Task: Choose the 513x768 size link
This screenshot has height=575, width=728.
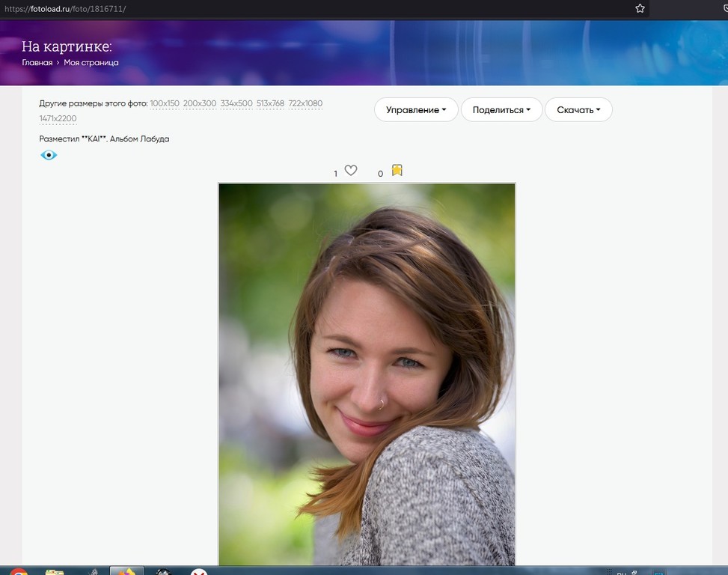Action: coord(271,103)
